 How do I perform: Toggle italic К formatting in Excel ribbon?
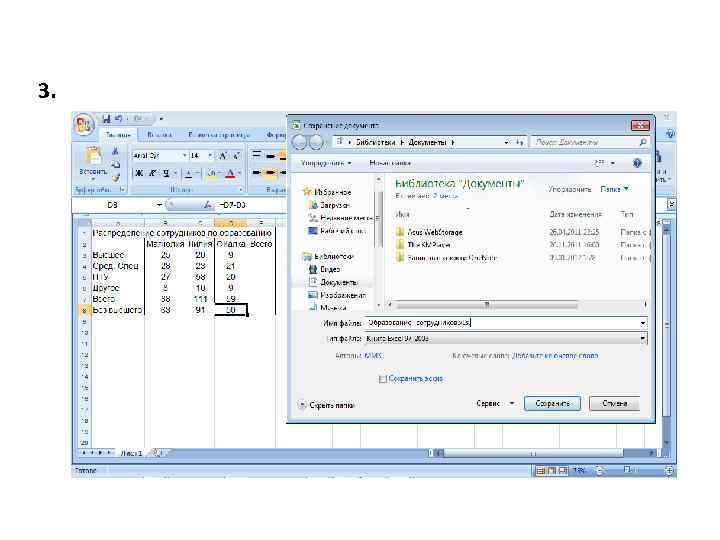[x=152, y=173]
